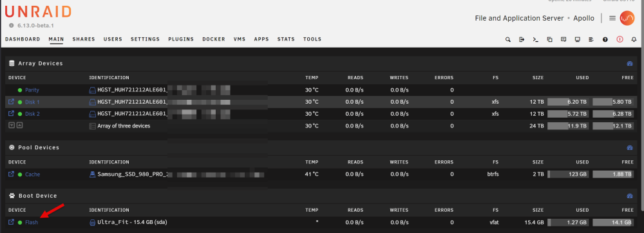Select the Main tab

(56, 39)
